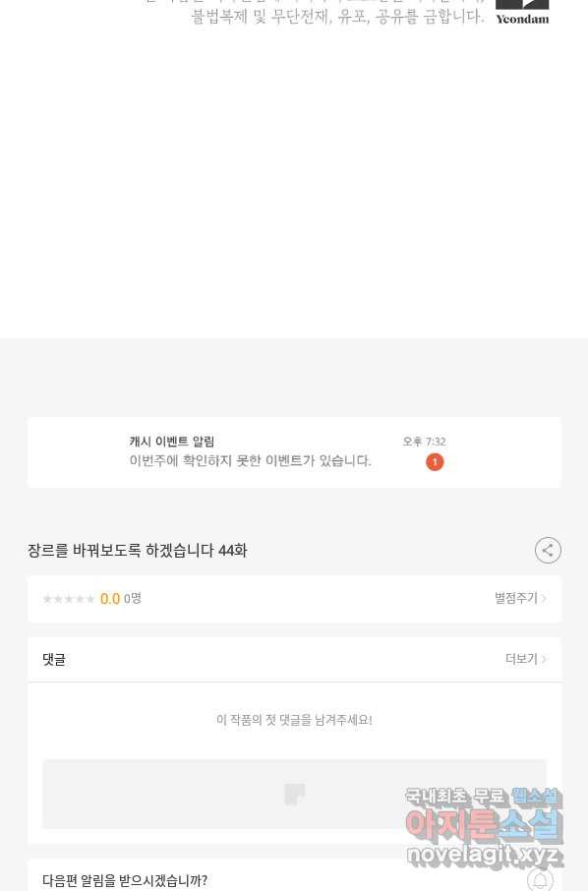The height and width of the screenshot is (891, 588).
Task: Open 별점주기 to rate this episode
Action: coord(516,598)
